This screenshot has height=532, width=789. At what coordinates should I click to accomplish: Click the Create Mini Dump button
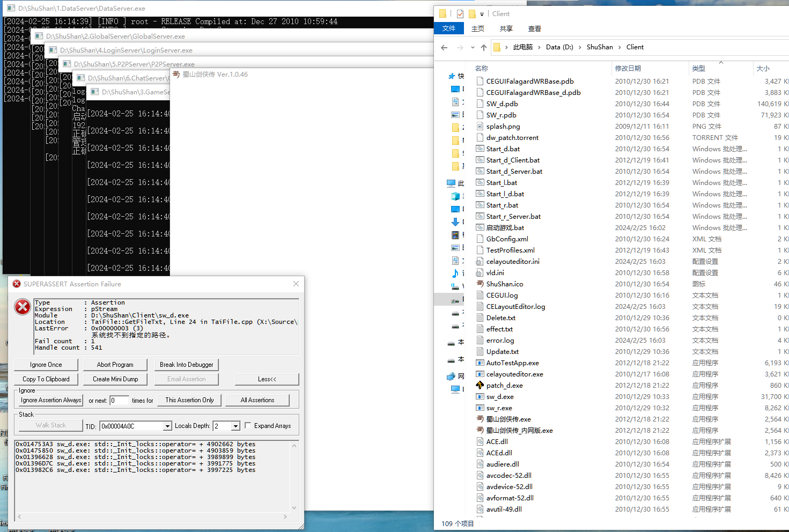tap(115, 379)
